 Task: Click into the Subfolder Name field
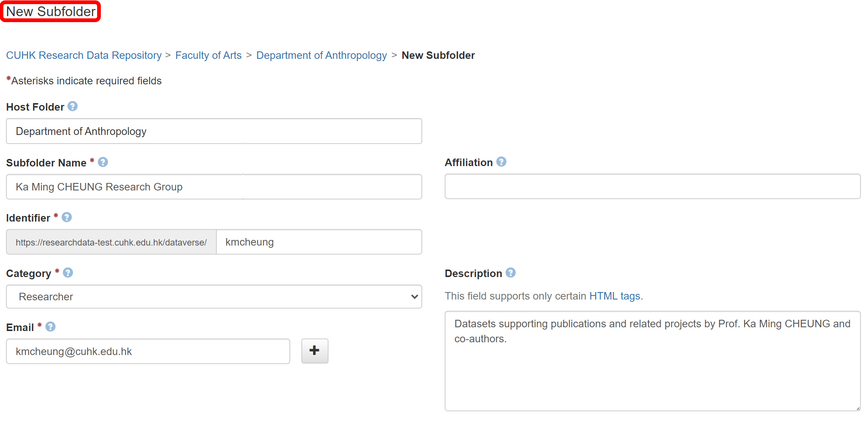214,187
